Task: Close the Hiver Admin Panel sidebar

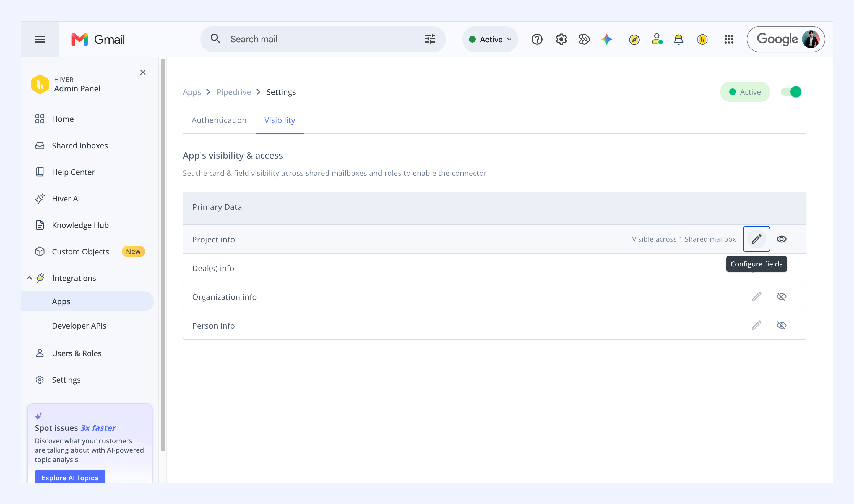Action: [x=143, y=72]
